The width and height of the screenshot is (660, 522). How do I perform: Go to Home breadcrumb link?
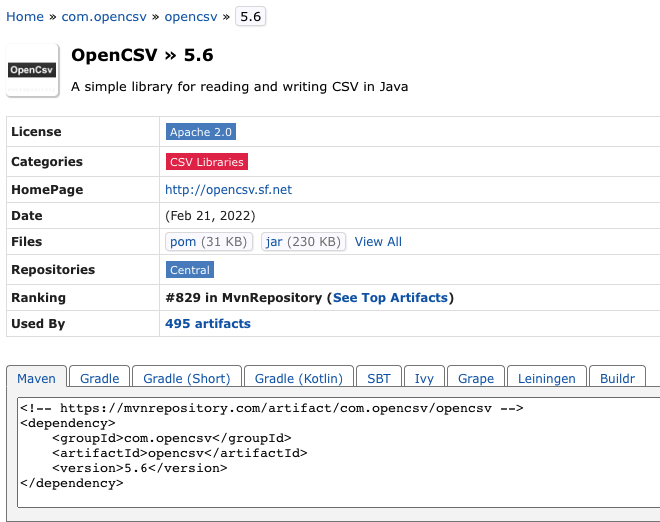click(x=25, y=17)
